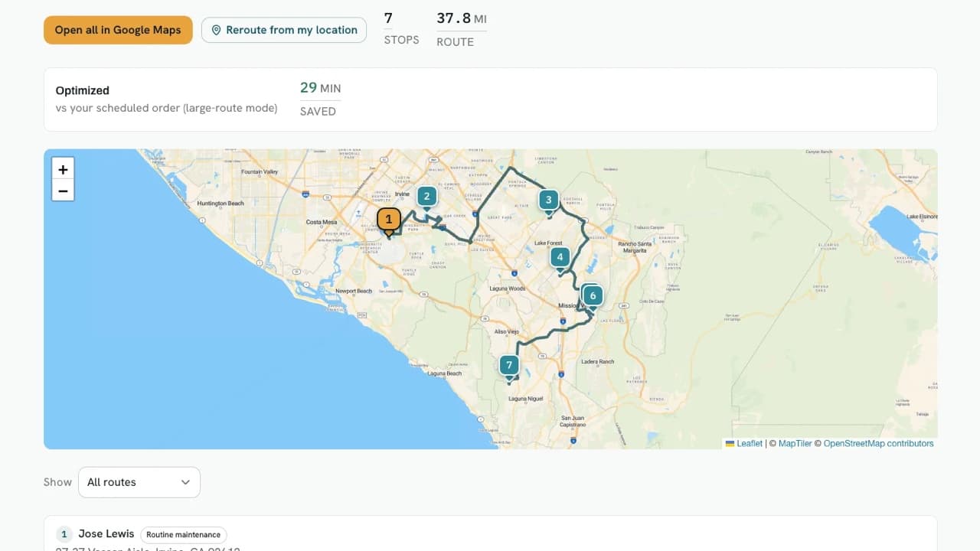Click the San Juan Capistrano map label
The width and height of the screenshot is (980, 551).
coord(572,422)
